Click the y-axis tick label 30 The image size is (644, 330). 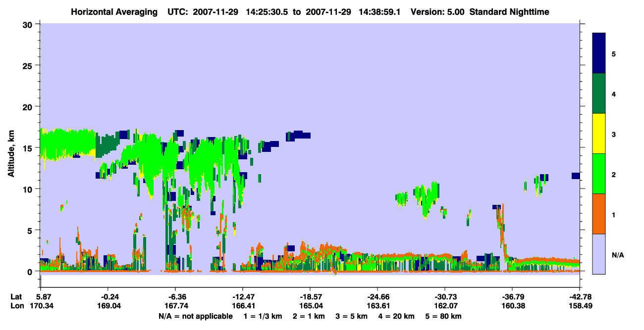point(29,24)
